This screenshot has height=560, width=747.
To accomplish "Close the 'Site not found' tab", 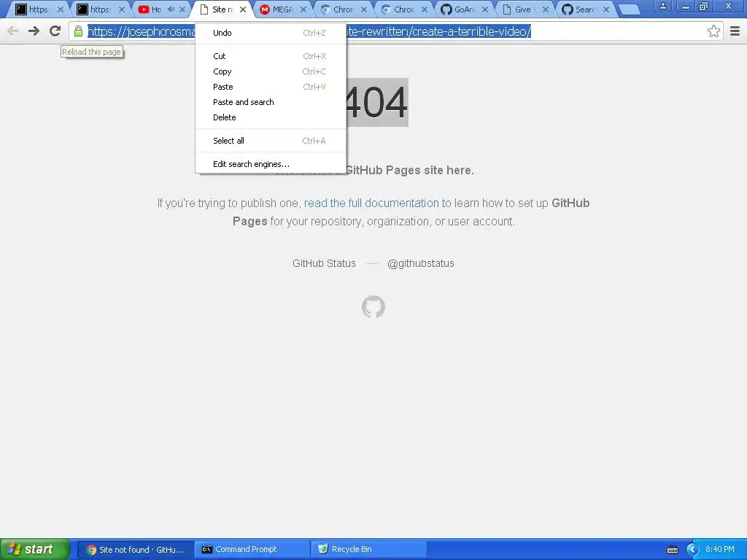I will coord(242,9).
